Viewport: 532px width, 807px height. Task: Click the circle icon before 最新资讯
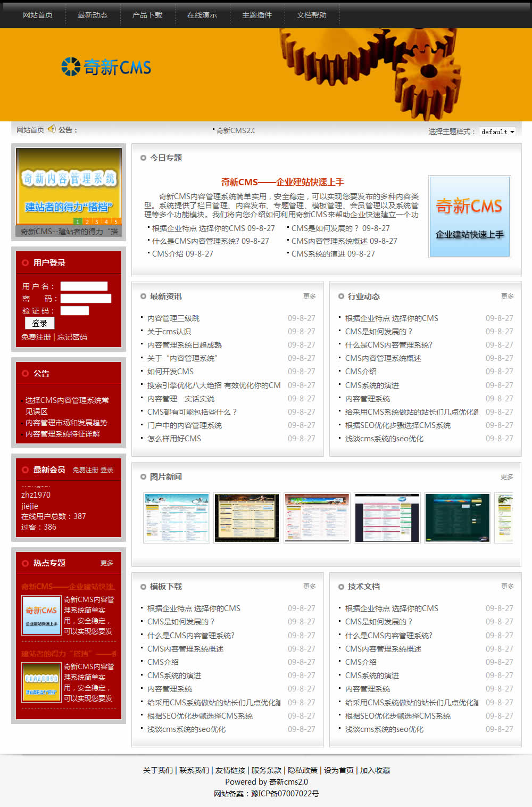(142, 296)
